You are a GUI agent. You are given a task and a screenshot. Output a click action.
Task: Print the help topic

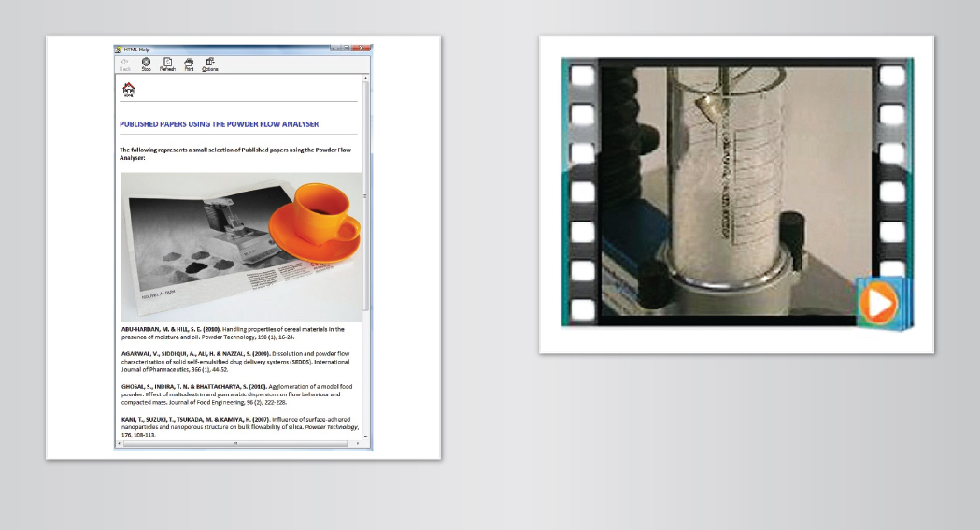point(189,64)
